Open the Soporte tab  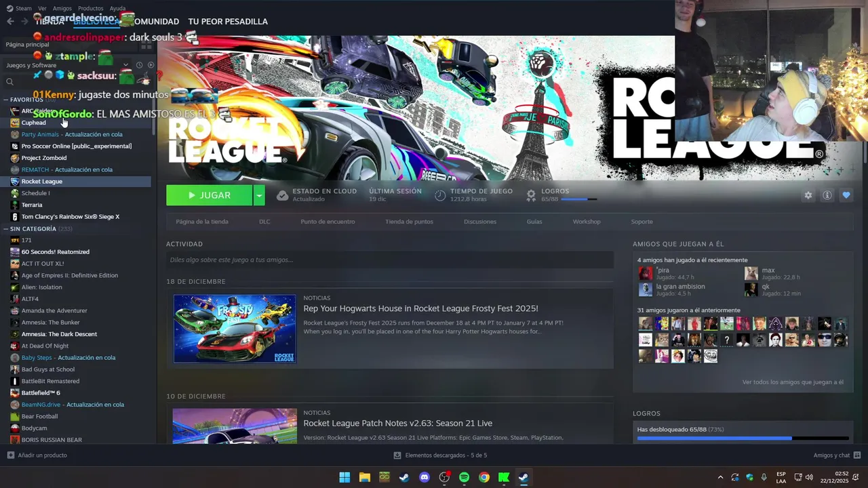642,222
